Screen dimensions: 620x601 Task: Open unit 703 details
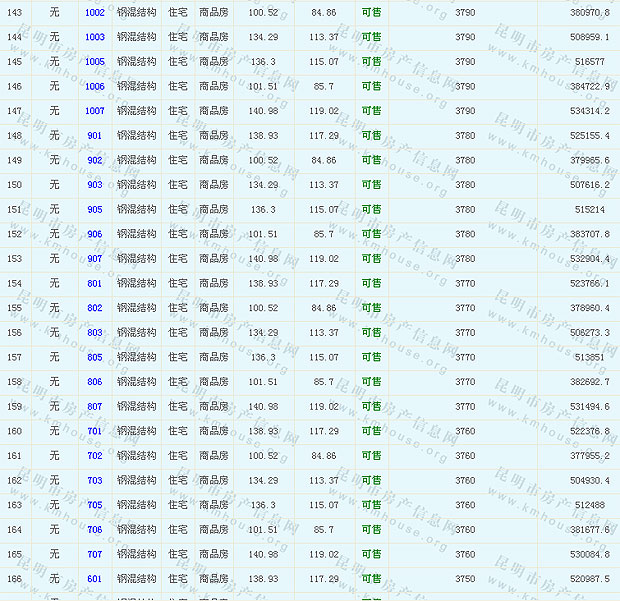[x=95, y=481]
